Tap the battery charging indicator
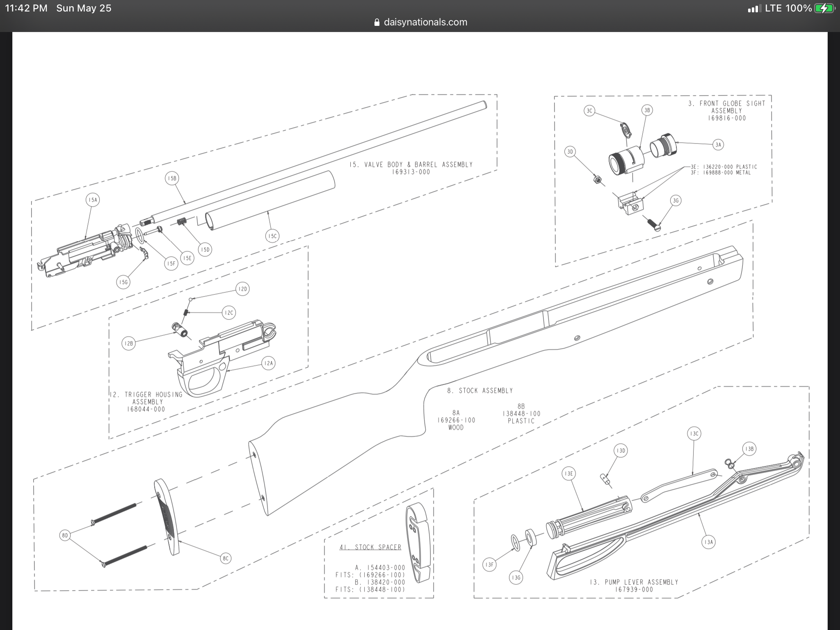The width and height of the screenshot is (840, 630). tap(824, 8)
